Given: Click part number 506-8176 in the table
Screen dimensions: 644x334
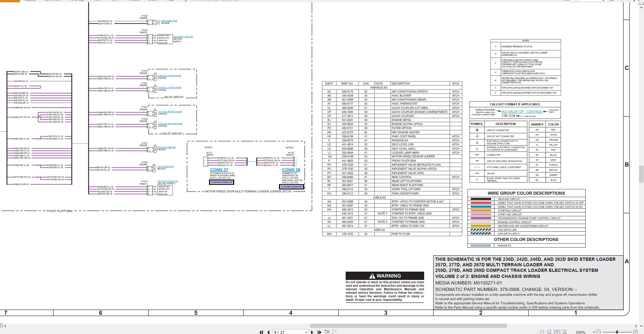Looking at the screenshot, I should 347,92.
